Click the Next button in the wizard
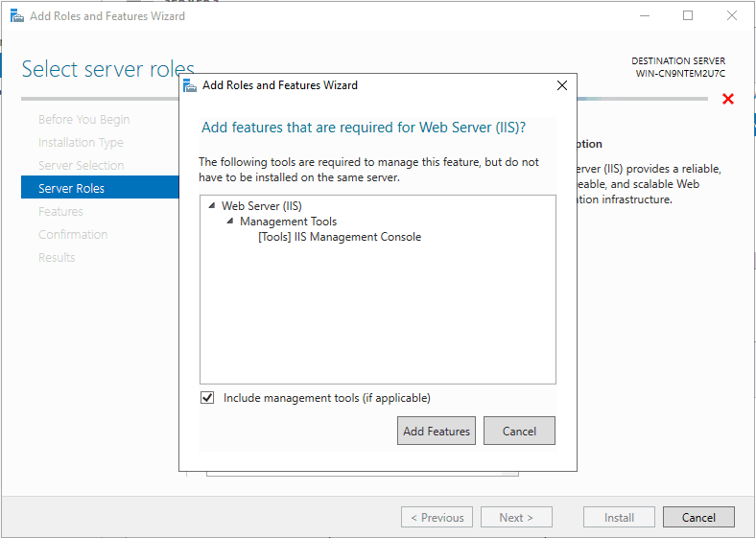The image size is (756, 538). [516, 518]
